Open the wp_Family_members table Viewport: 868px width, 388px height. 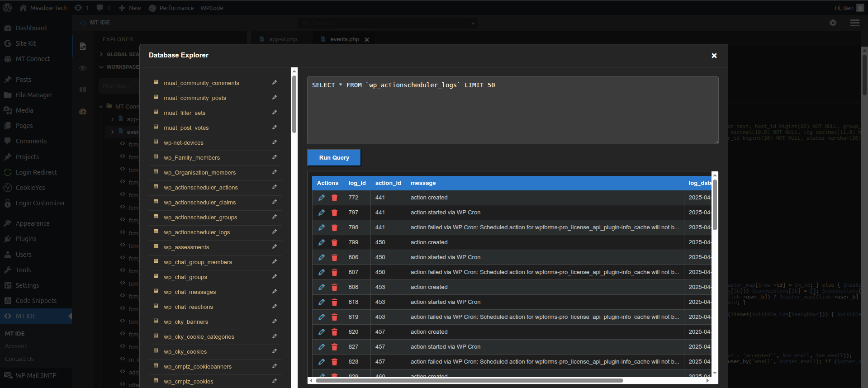[192, 157]
